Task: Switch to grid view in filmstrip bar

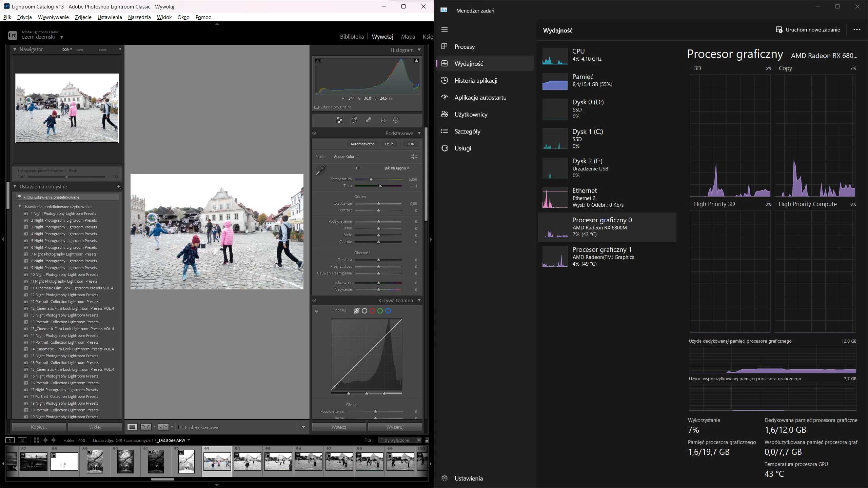Action: pyautogui.click(x=37, y=440)
